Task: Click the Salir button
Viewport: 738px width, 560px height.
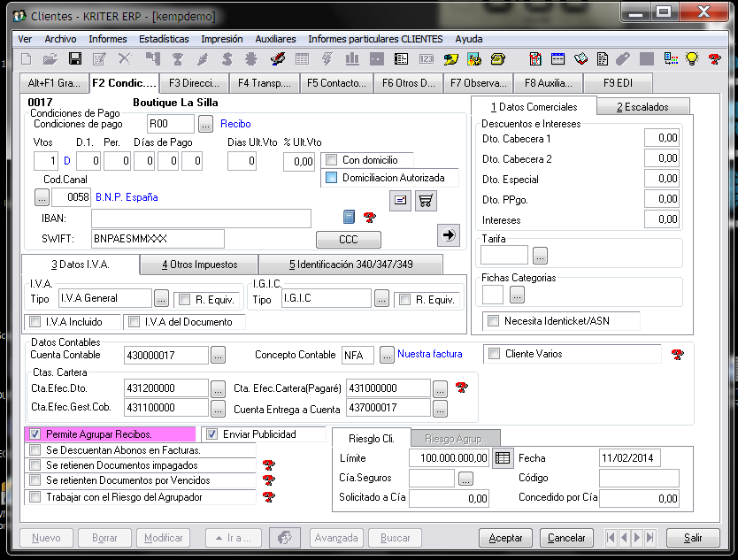Action: click(x=693, y=537)
